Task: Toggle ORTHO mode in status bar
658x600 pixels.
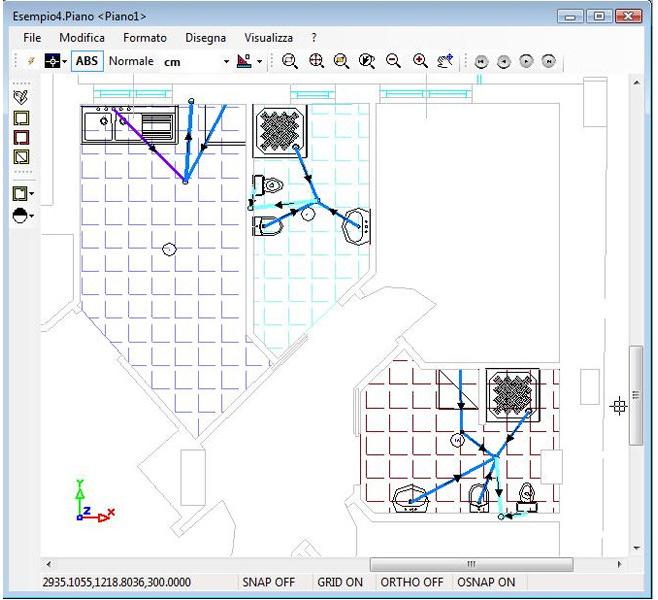Action: (x=411, y=582)
